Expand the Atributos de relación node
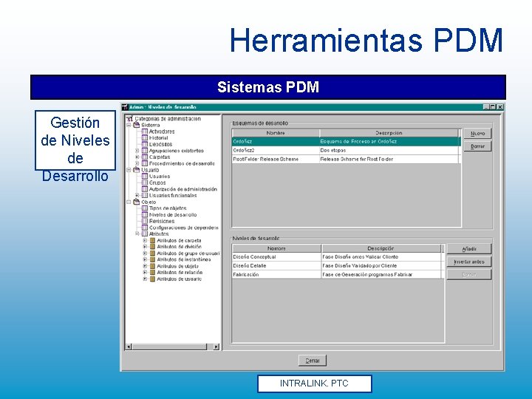532x399 pixels. click(145, 273)
